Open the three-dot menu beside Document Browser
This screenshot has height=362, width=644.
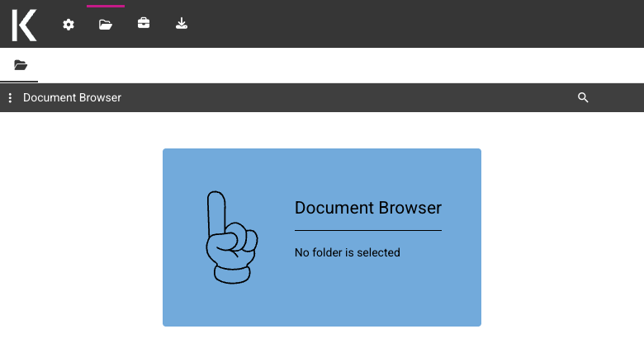pos(10,97)
